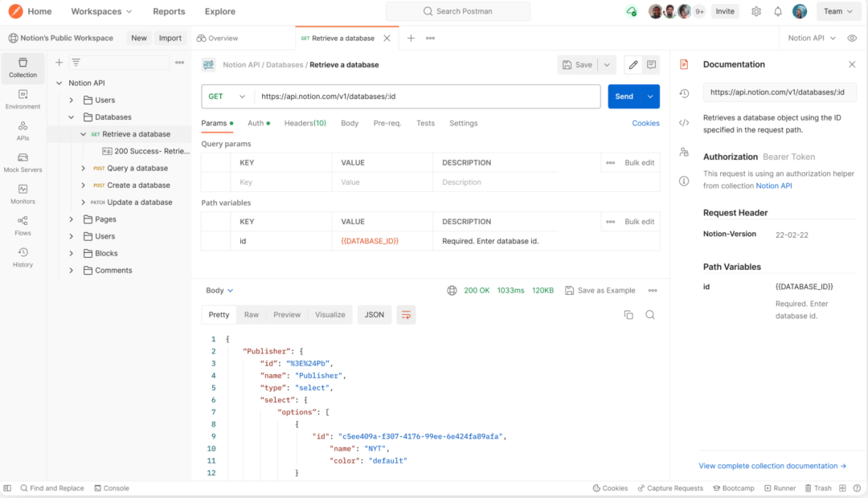Collapse the Databases folder
868x498 pixels.
point(72,116)
